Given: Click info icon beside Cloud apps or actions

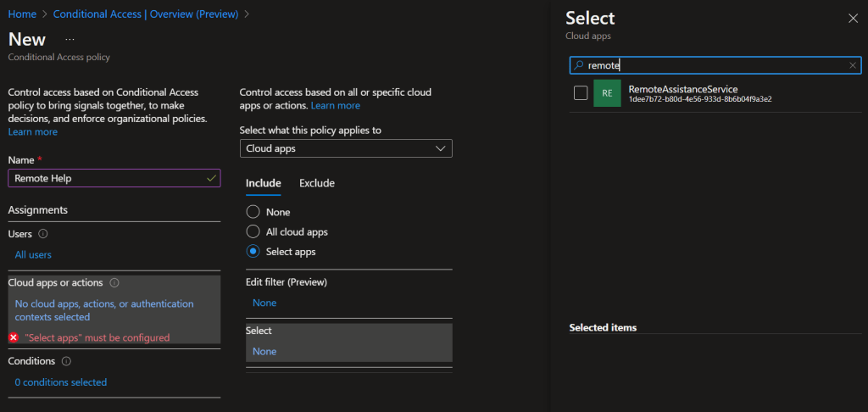Looking at the screenshot, I should 114,283.
